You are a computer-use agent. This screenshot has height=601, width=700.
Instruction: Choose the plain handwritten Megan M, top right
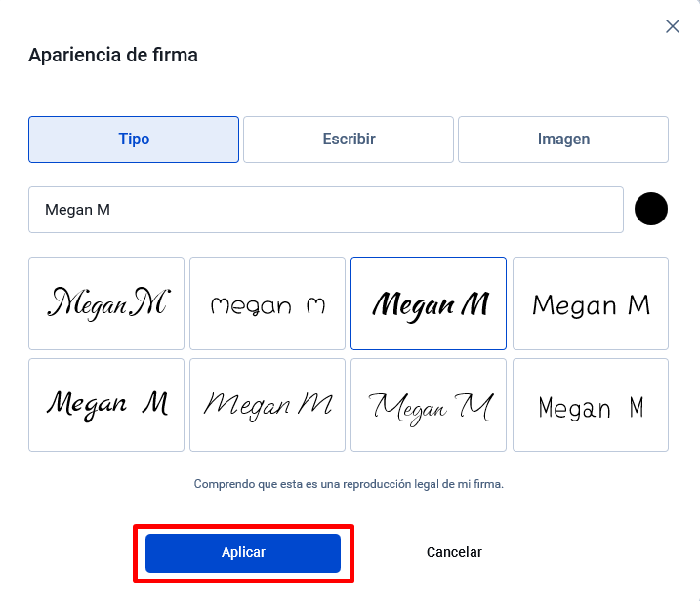pyautogui.click(x=591, y=303)
